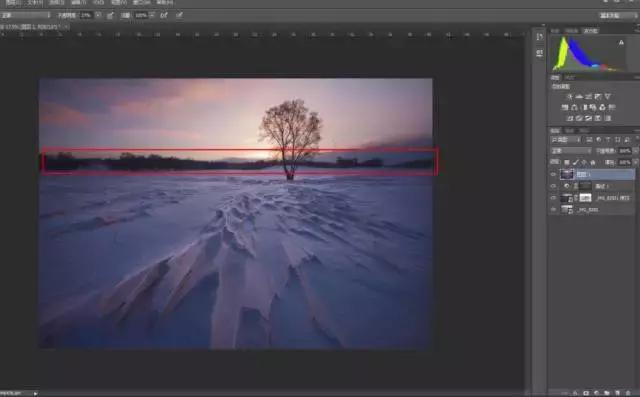This screenshot has height=397, width=640.
Task: Add a Threshold adjustment layer
Action: pos(588,118)
